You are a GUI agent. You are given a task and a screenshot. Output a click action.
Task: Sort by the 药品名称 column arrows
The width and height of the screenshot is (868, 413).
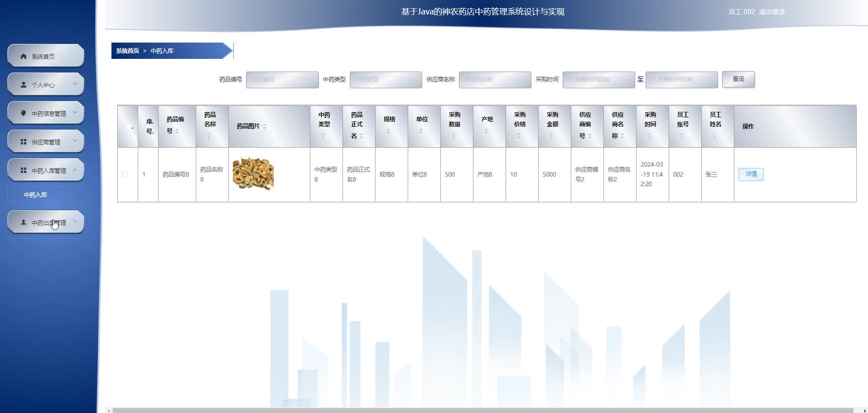point(209,136)
